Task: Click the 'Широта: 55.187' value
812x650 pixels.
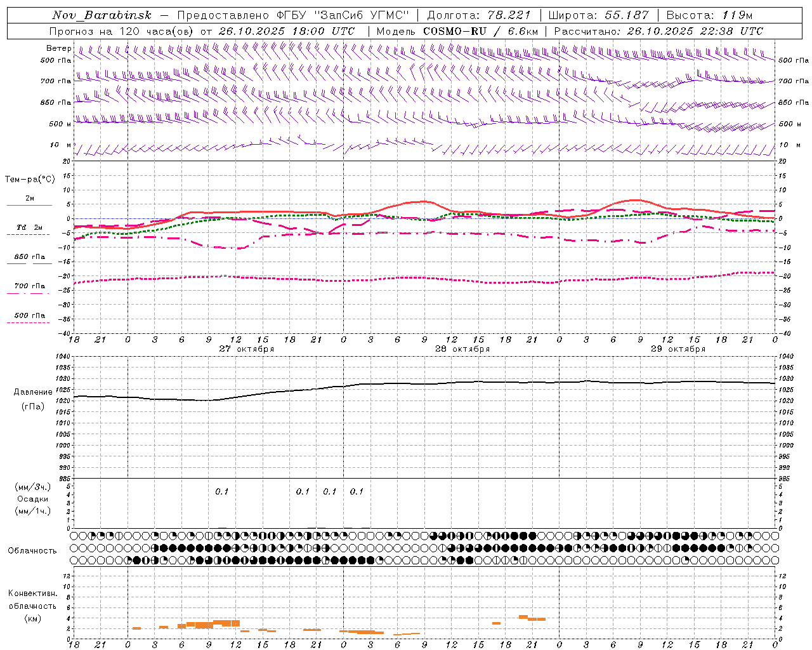Action: pos(598,15)
